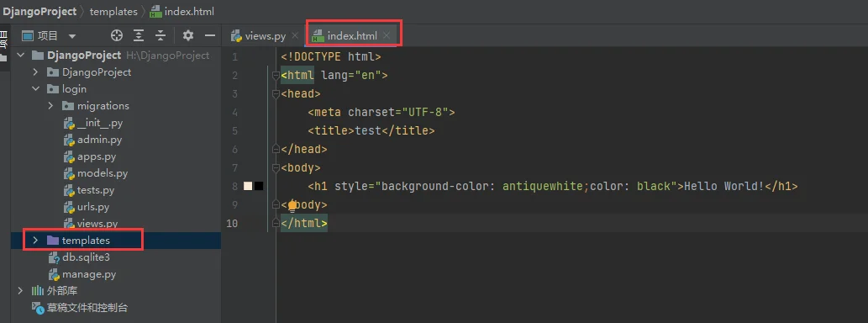Hide the project panel with minus icon
This screenshot has width=868, height=323.
pos(210,36)
